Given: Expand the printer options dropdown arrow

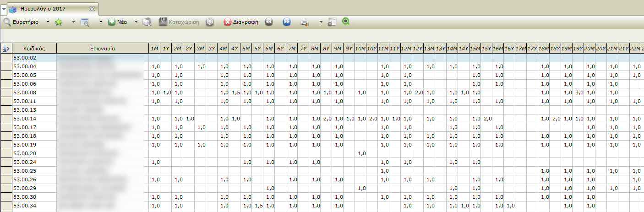Looking at the screenshot, I should tap(321, 22).
